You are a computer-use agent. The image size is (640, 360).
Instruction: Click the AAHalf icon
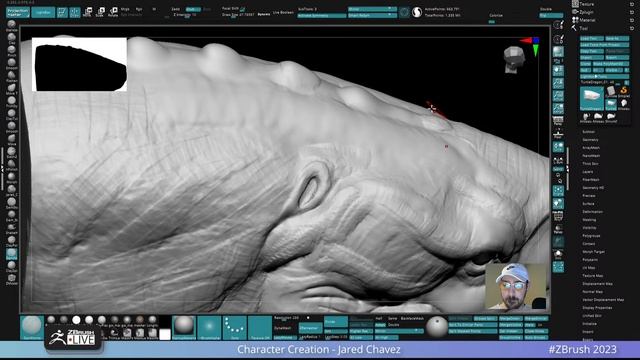558,109
